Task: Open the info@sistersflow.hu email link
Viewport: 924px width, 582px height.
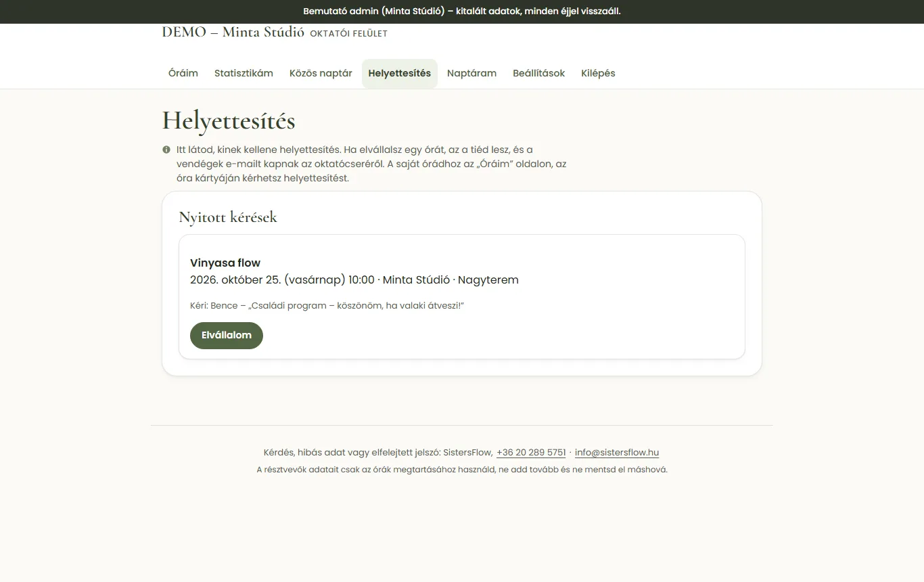Action: pyautogui.click(x=617, y=453)
